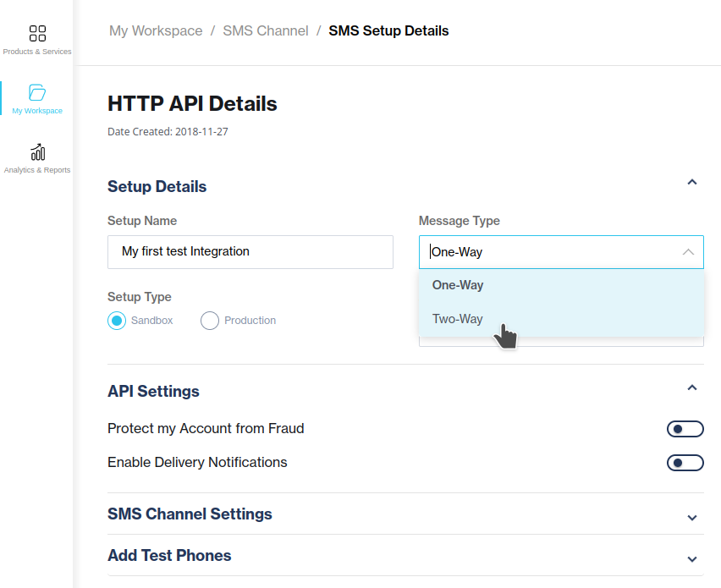Open the Analytics & Reports chart icon

click(37, 152)
